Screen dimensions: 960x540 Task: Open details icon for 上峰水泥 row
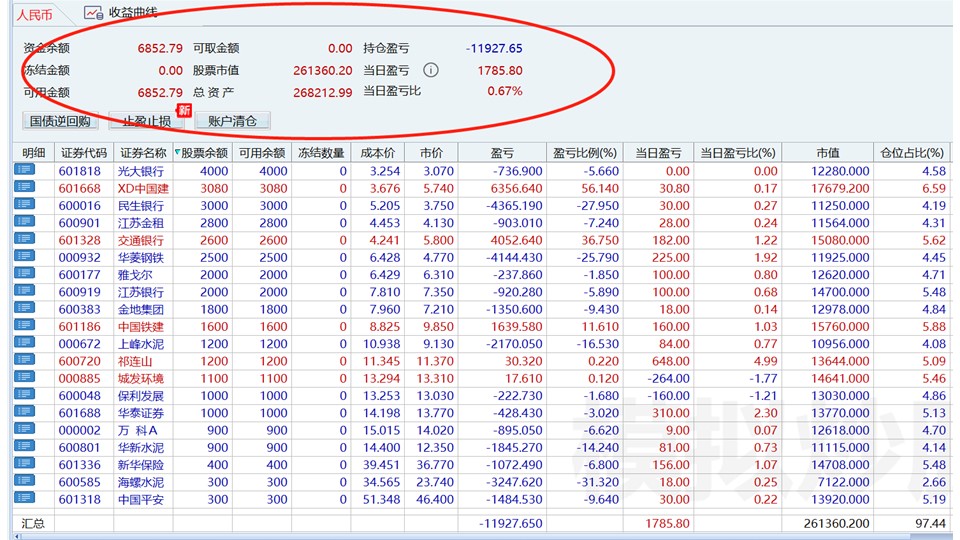coord(24,342)
